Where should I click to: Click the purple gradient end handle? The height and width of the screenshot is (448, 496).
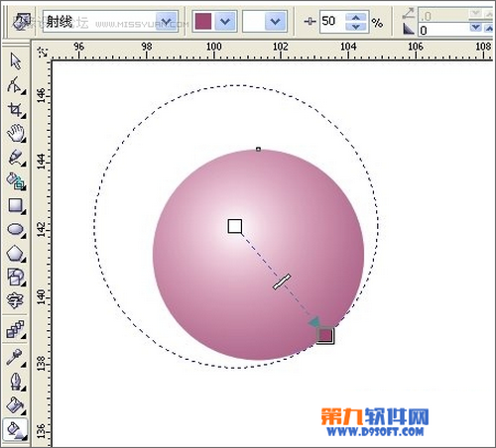(x=325, y=335)
